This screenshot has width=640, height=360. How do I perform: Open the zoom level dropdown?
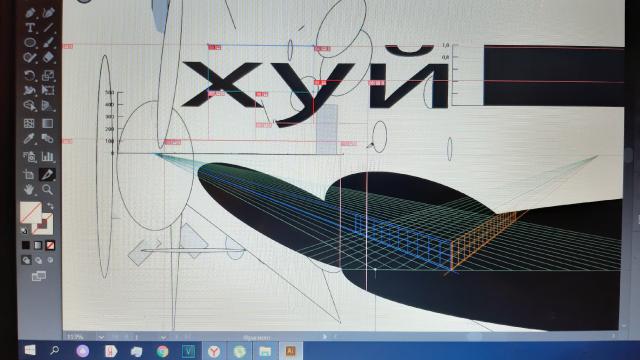click(101, 337)
